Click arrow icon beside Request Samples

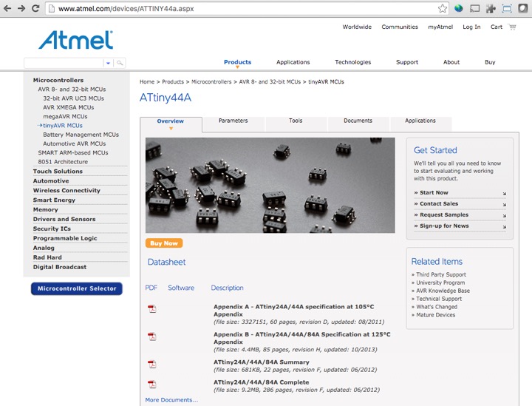coord(505,216)
